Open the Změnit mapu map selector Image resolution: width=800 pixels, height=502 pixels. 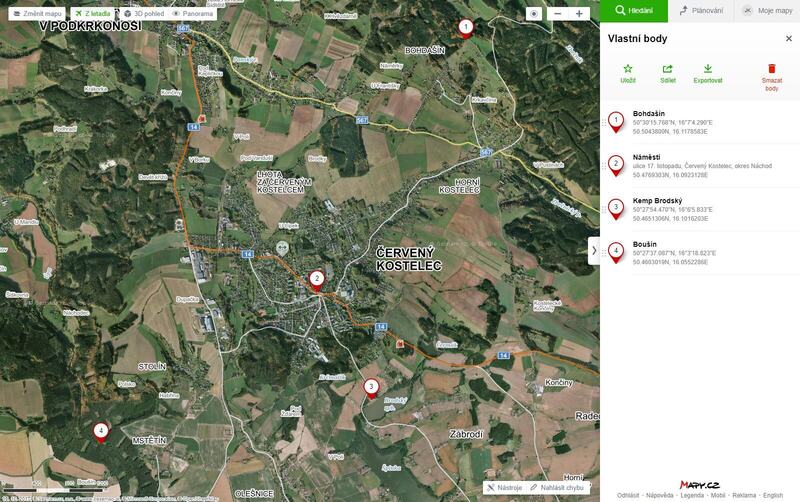coord(37,14)
